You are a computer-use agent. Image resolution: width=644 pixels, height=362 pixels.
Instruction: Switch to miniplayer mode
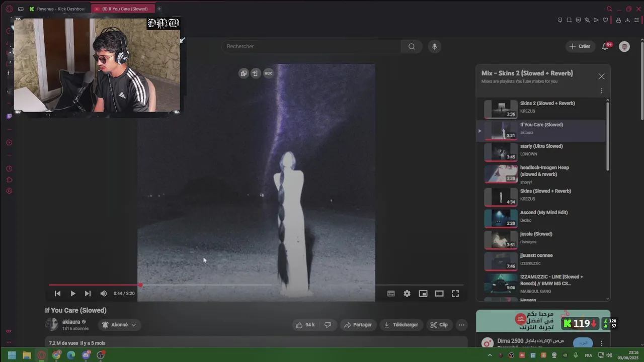pyautogui.click(x=423, y=294)
